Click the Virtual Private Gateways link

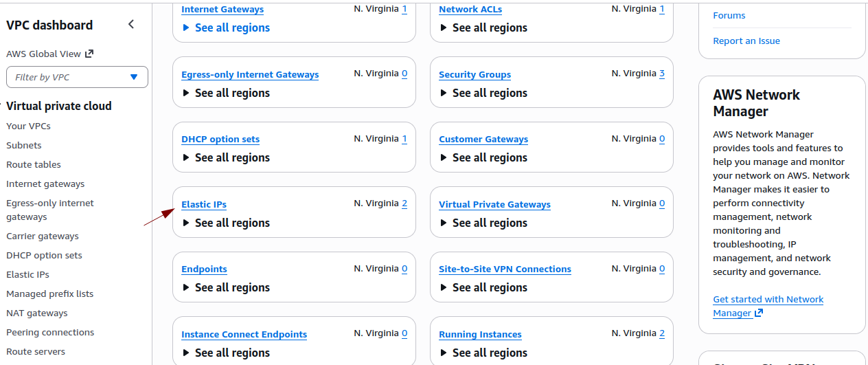coord(494,204)
